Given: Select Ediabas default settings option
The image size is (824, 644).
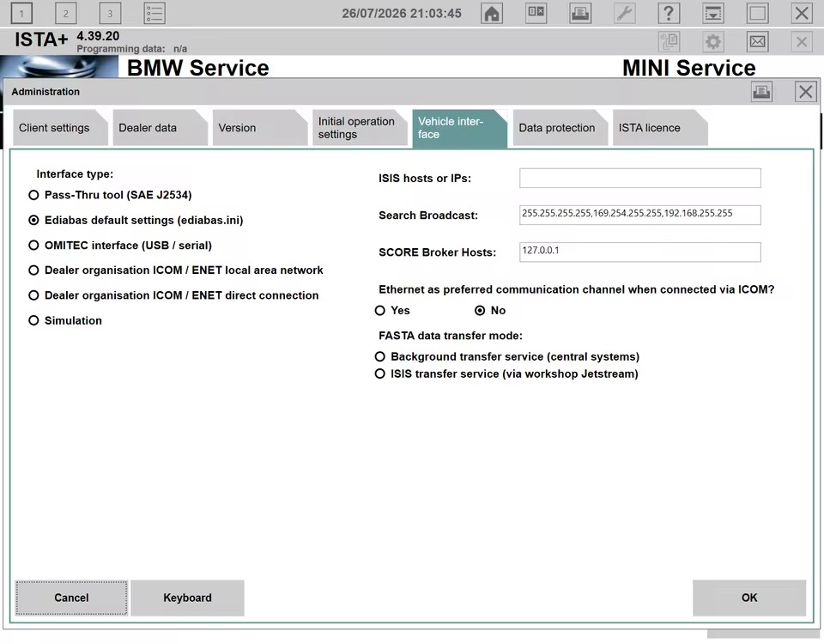Looking at the screenshot, I should (136, 221).
